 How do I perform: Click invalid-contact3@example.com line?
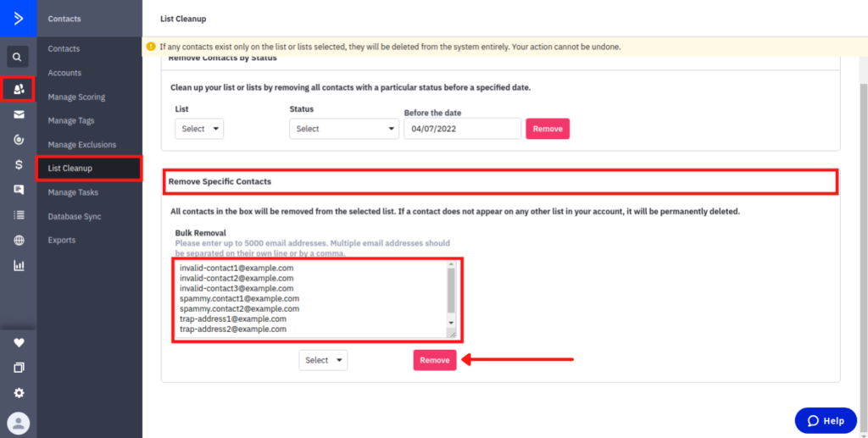(237, 289)
